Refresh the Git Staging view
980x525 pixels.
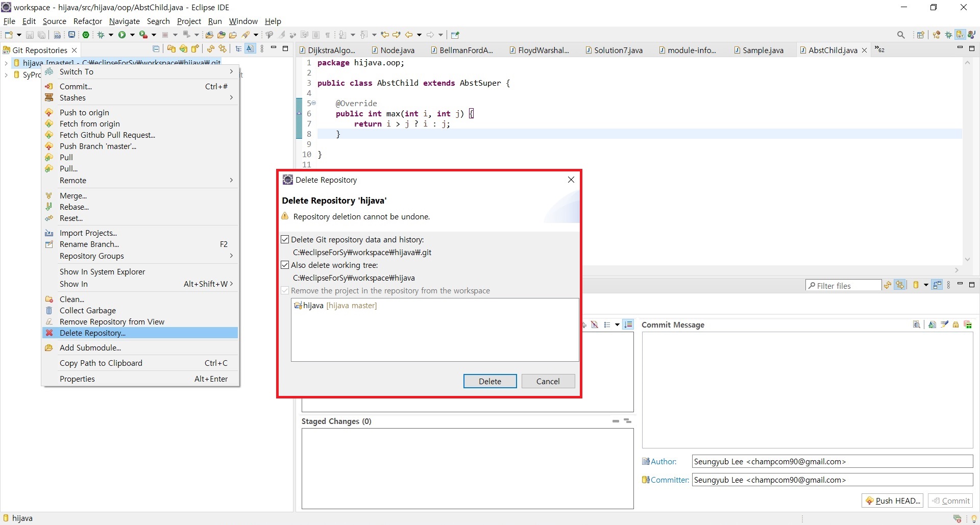pyautogui.click(x=888, y=285)
